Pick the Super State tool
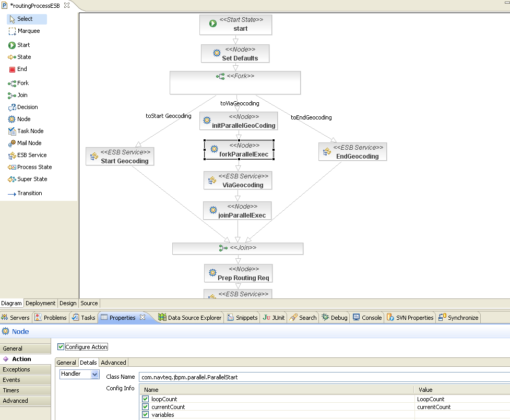This screenshot has width=510, height=420. pyautogui.click(x=30, y=179)
